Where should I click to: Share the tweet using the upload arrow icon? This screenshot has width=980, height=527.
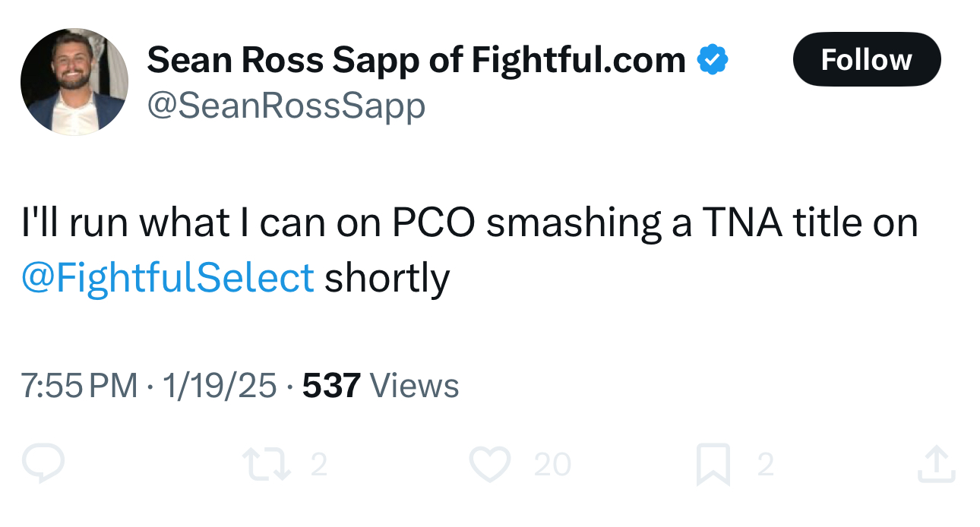[935, 464]
